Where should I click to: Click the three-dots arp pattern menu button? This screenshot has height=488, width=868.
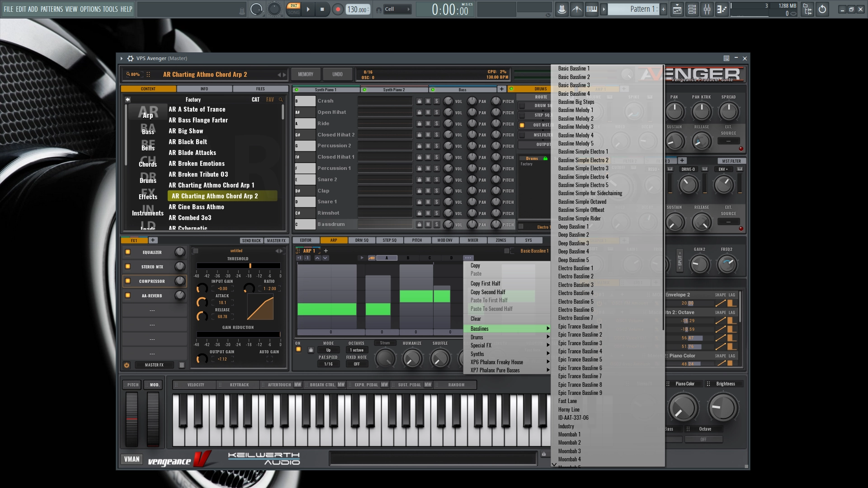468,258
